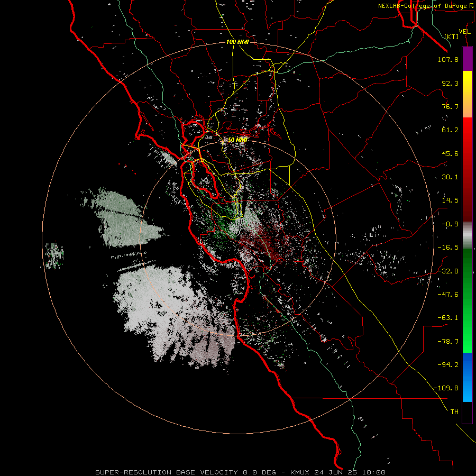476x476 pixels.
Task: Select the -47.6 velocity scale value
Action: (x=448, y=295)
